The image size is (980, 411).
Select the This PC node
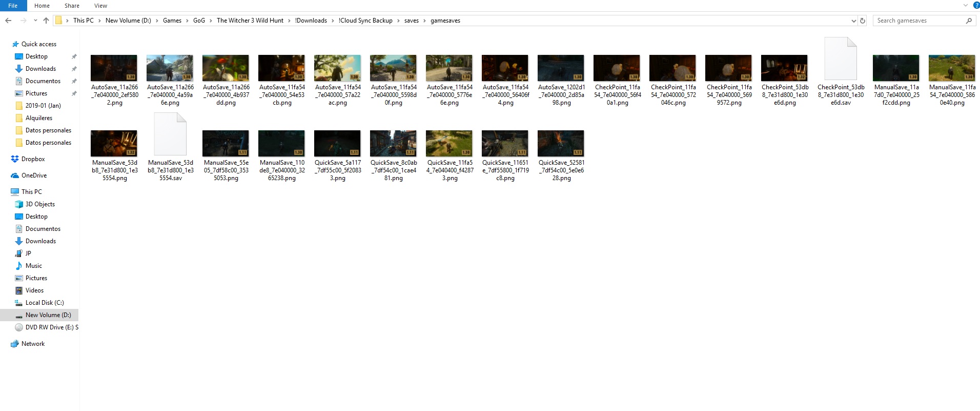coord(32,192)
